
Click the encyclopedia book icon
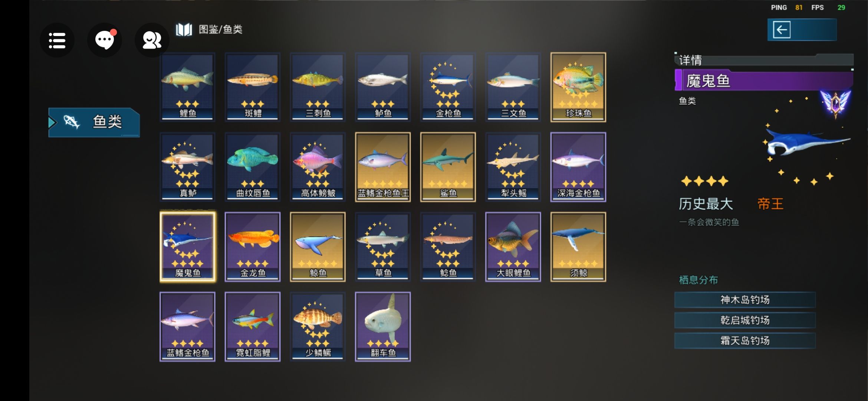point(184,29)
